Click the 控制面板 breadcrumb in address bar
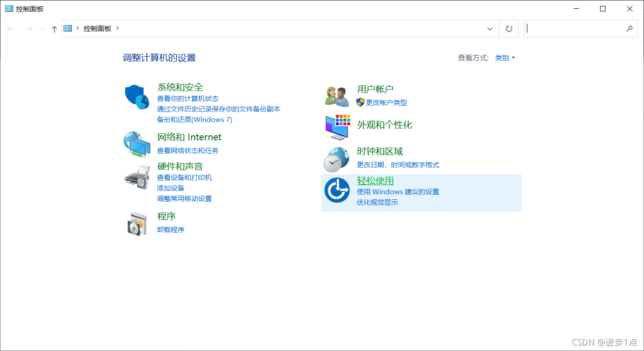This screenshot has width=644, height=351. tap(97, 28)
